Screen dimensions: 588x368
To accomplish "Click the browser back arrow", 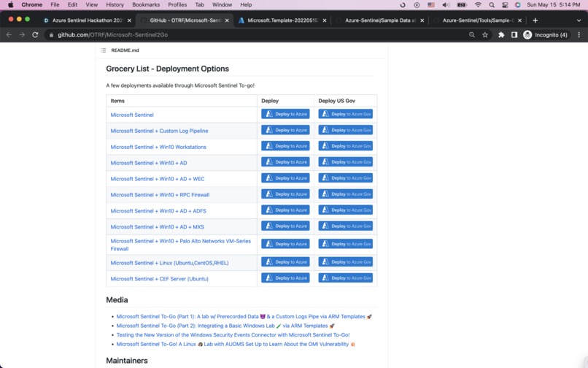I will [9, 35].
